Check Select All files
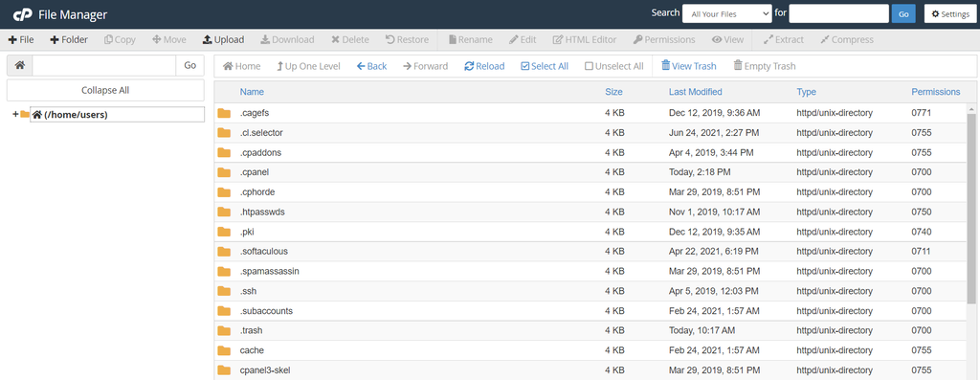This screenshot has height=380, width=980. pyautogui.click(x=545, y=66)
